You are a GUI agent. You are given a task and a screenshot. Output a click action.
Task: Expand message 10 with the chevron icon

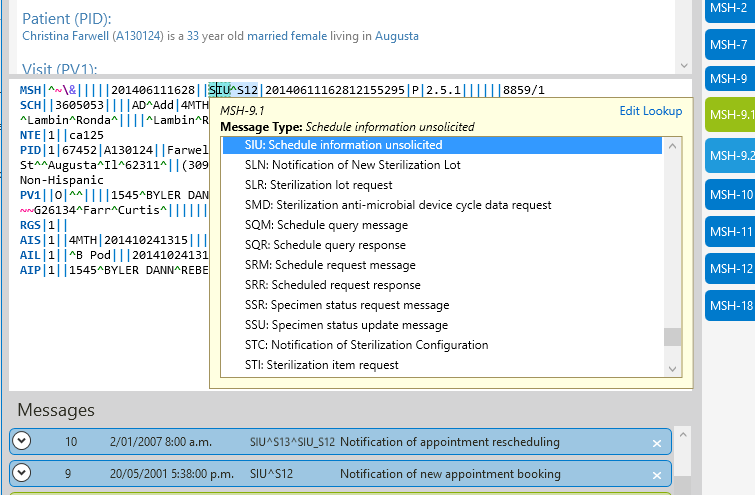(x=22, y=441)
